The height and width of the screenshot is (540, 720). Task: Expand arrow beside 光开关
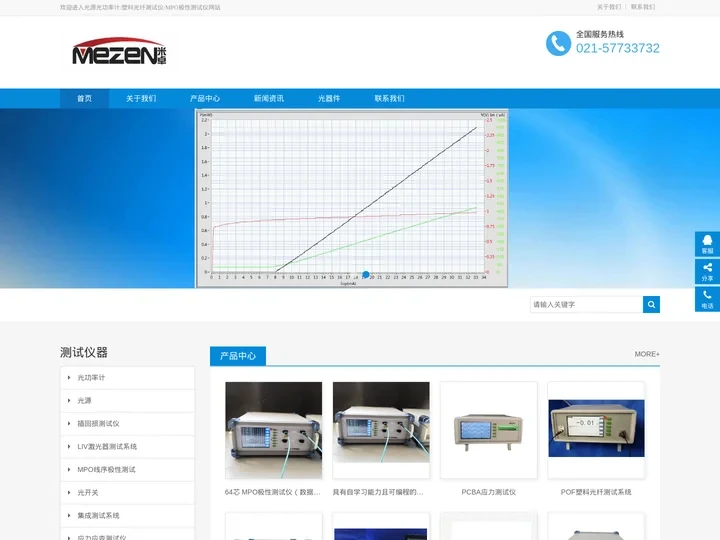[69, 492]
